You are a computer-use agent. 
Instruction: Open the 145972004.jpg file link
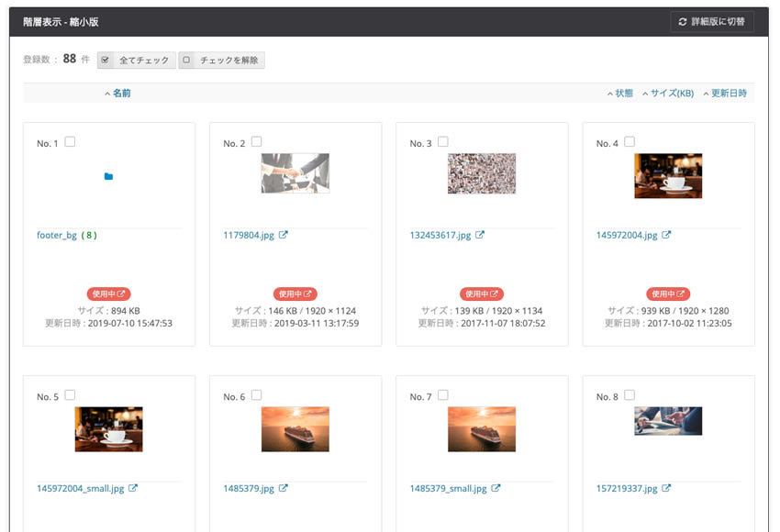(x=627, y=235)
